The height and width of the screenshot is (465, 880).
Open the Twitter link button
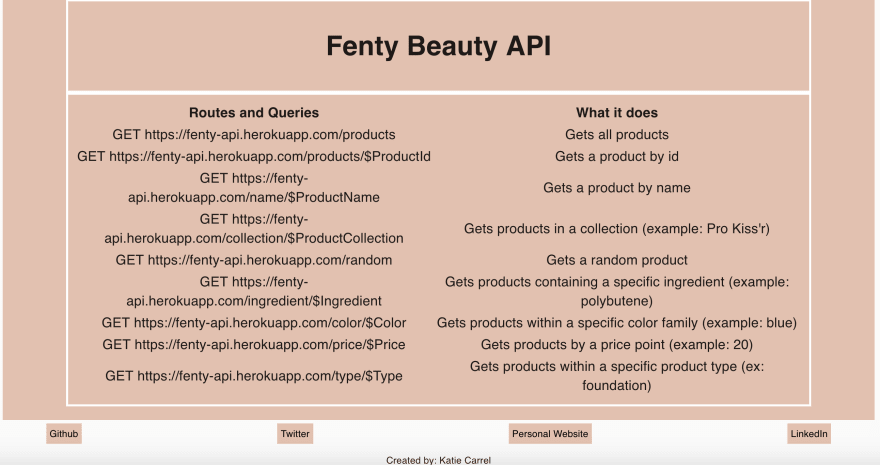point(295,434)
